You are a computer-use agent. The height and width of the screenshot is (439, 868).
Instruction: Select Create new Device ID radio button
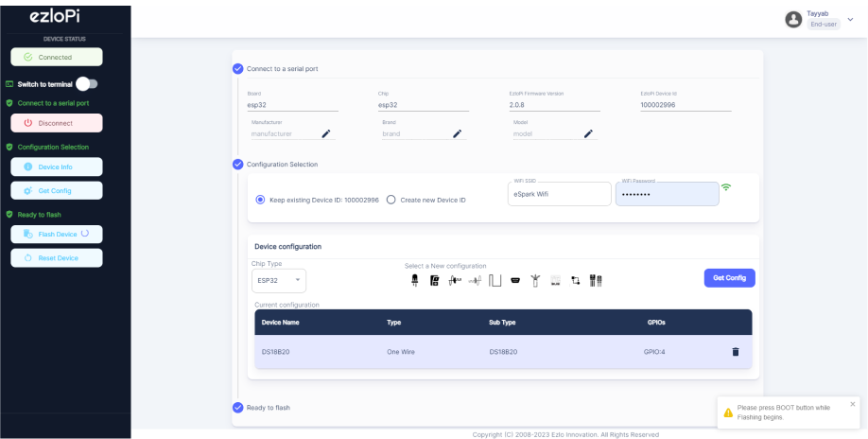click(x=391, y=200)
